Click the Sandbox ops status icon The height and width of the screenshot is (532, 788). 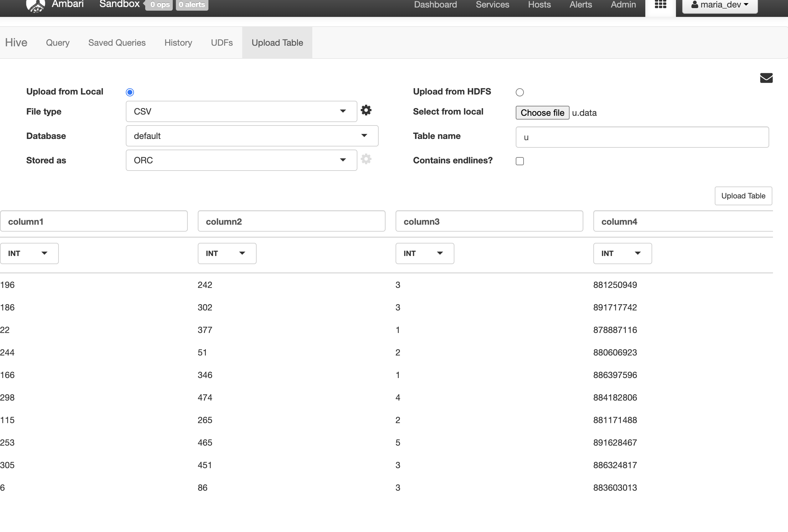coord(159,4)
